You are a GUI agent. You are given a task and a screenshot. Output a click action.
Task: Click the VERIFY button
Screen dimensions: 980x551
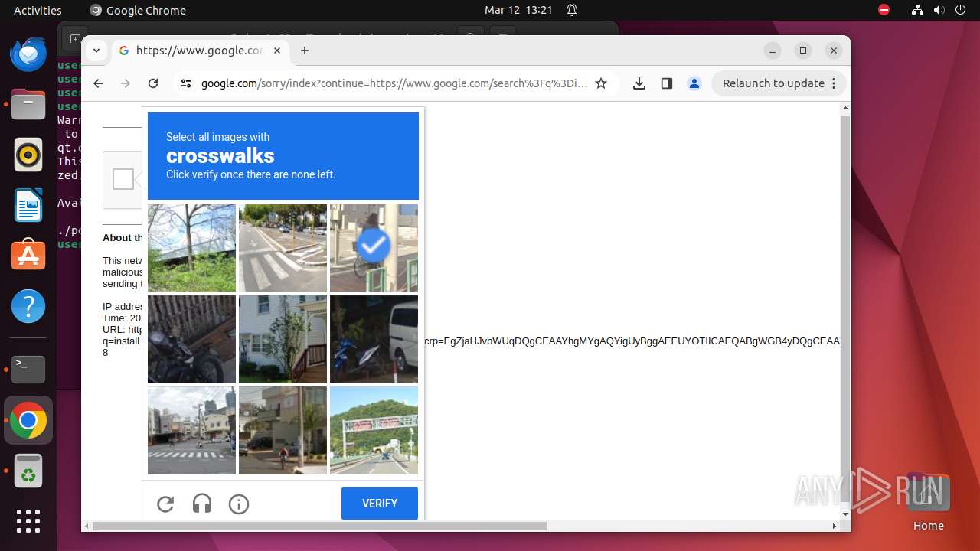(380, 504)
